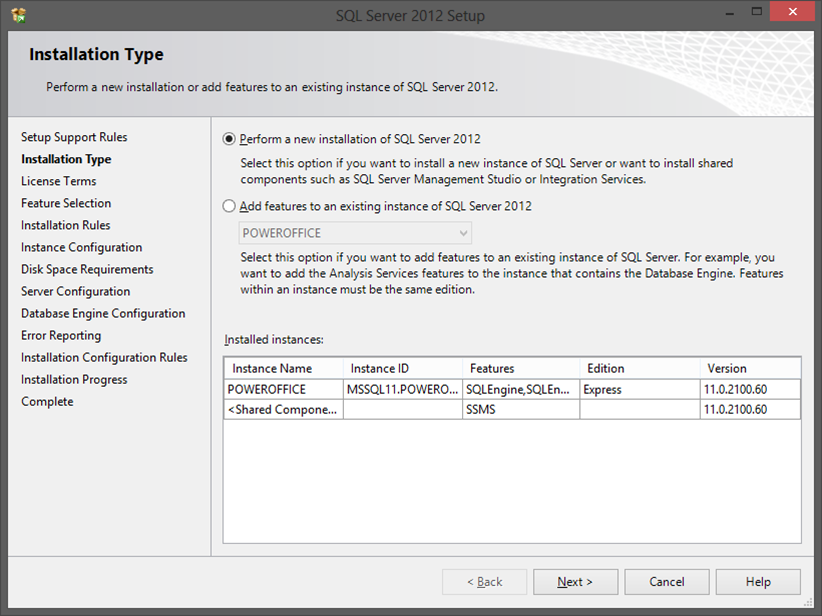
Task: Select Setup Support Rules step
Action: (x=74, y=137)
